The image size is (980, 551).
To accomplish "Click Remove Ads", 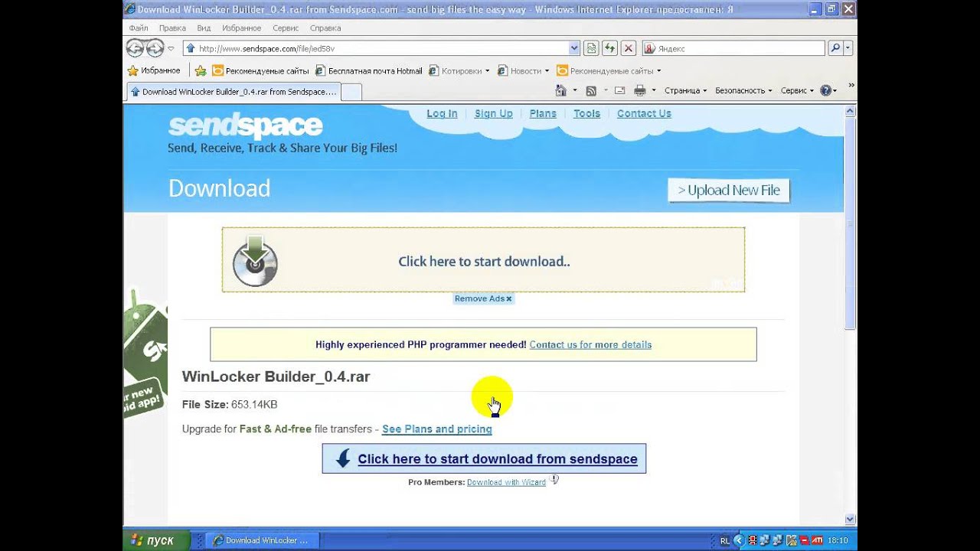I will [483, 298].
